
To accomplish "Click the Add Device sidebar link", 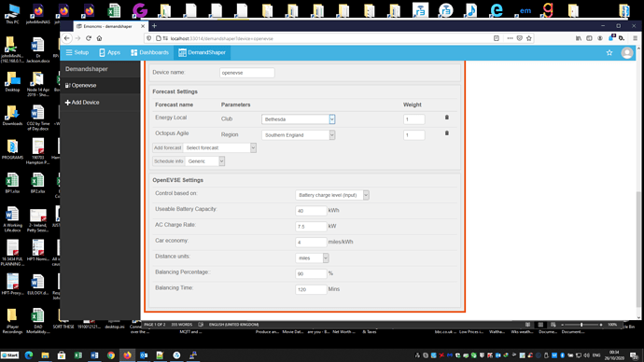I will pyautogui.click(x=82, y=103).
